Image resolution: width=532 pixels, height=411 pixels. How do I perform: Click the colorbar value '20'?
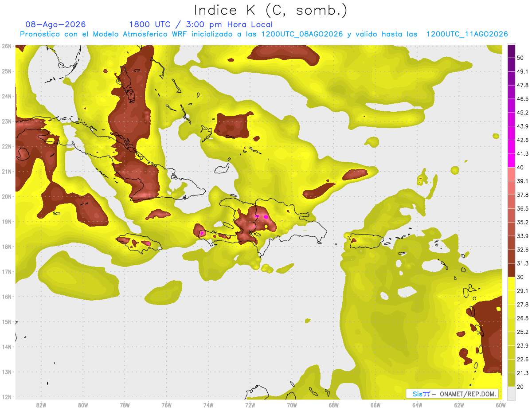click(520, 386)
